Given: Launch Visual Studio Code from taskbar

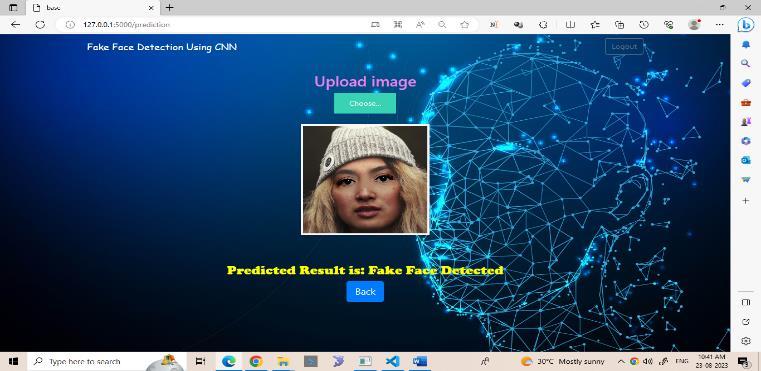Looking at the screenshot, I should (x=393, y=361).
